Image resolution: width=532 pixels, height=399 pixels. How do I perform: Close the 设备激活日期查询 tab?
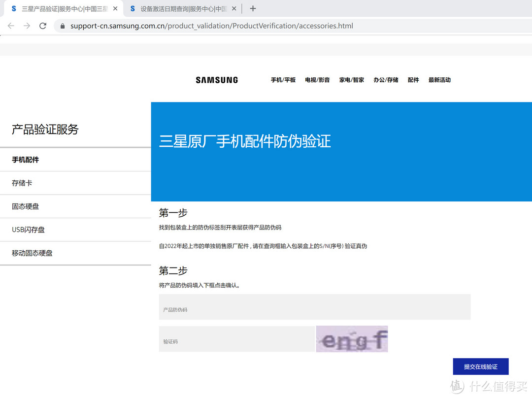(234, 8)
